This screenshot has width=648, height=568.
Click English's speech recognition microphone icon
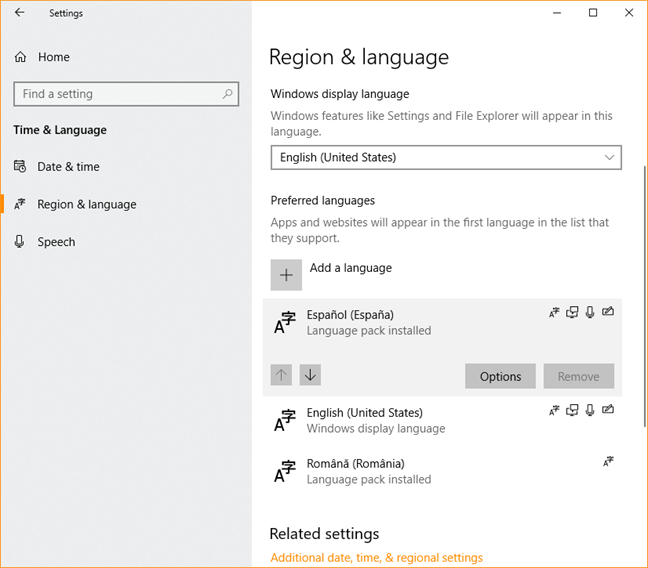click(590, 410)
